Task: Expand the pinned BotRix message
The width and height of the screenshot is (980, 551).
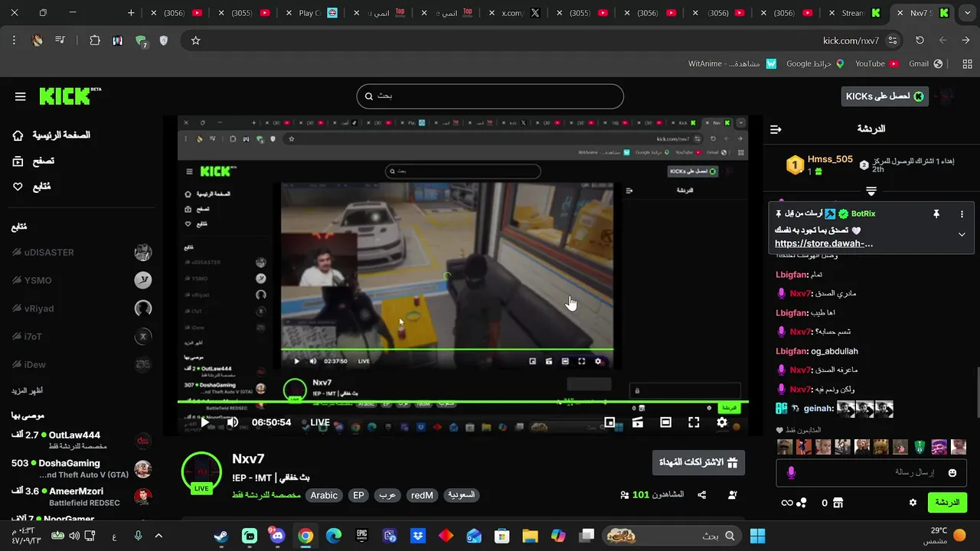Action: (962, 235)
